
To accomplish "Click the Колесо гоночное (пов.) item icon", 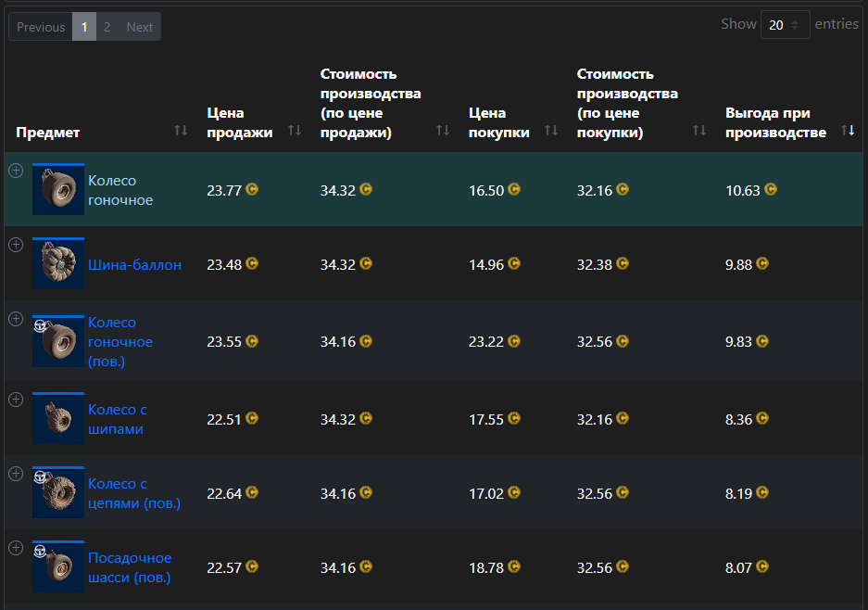I will pos(58,341).
